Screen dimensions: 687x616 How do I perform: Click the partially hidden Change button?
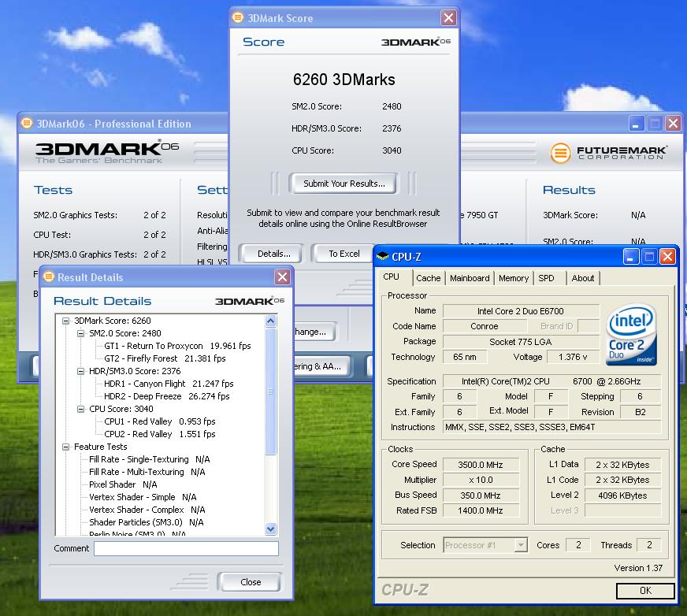(x=314, y=332)
